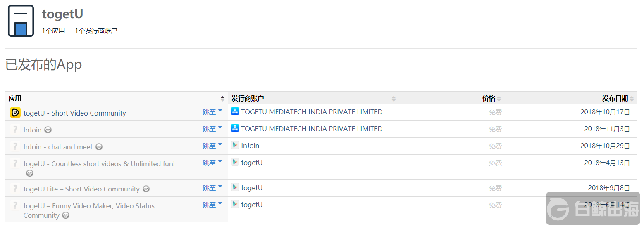Click the date 2018年9月8日
644x229 pixels.
[609, 188]
